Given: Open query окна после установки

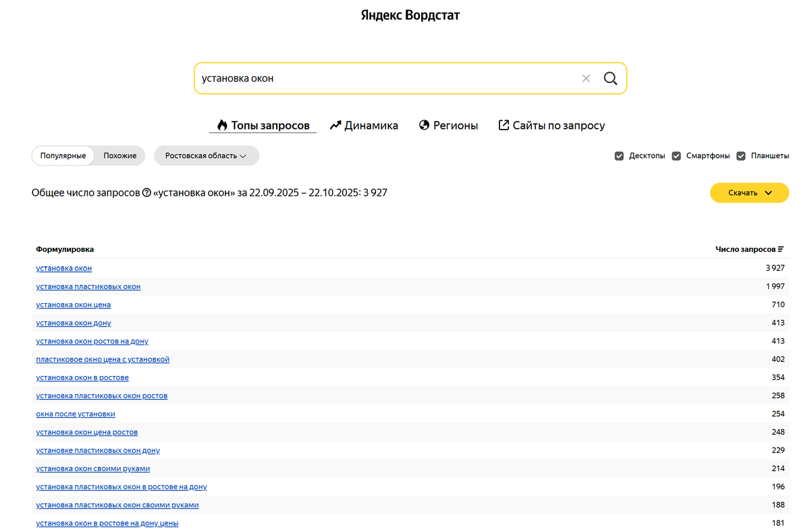Looking at the screenshot, I should [76, 414].
